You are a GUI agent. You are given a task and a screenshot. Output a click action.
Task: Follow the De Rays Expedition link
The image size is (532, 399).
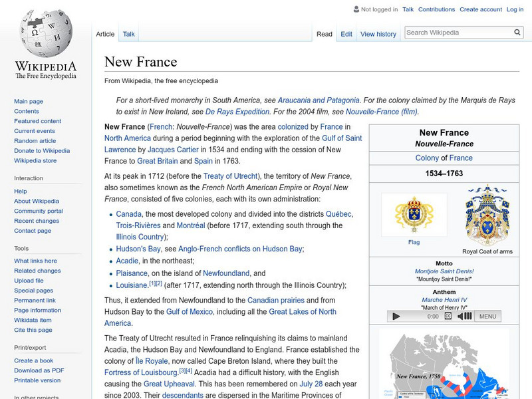(237, 112)
